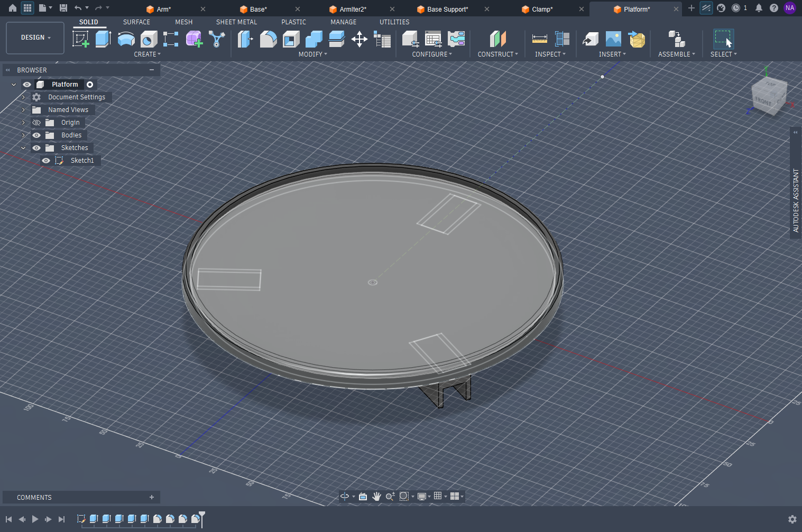Hide the Sketches folder

(36, 148)
